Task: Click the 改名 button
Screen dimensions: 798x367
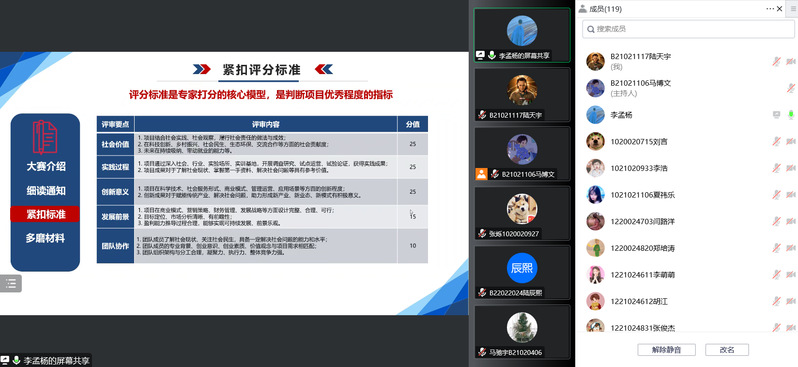Action: (x=727, y=350)
